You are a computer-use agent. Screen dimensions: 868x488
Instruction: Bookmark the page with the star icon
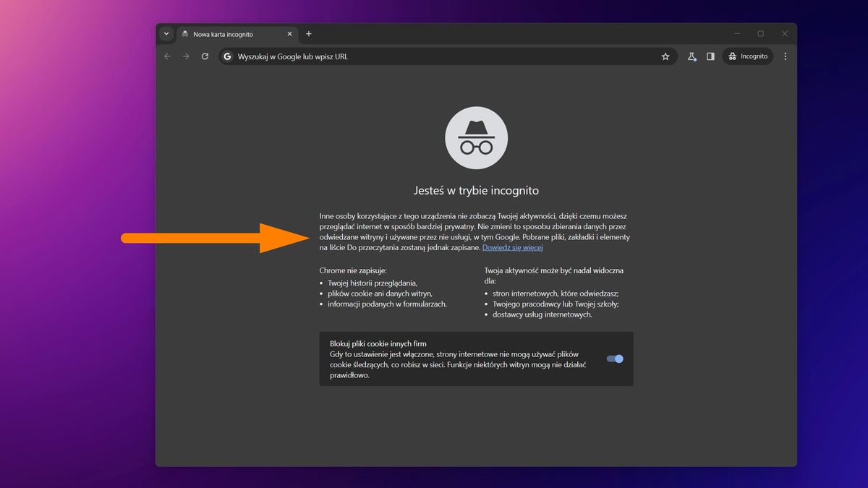[x=665, y=56]
